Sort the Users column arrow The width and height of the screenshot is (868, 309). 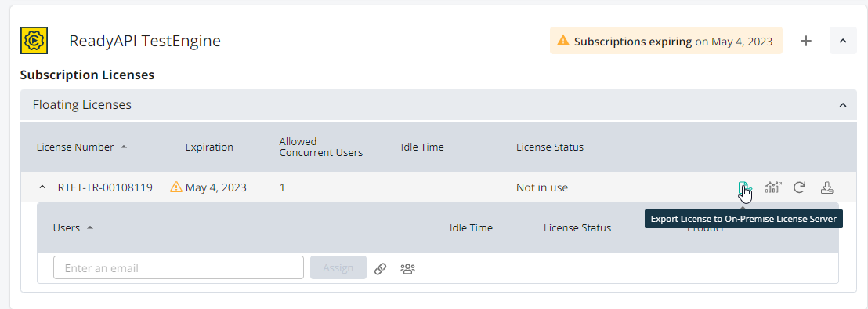(89, 227)
